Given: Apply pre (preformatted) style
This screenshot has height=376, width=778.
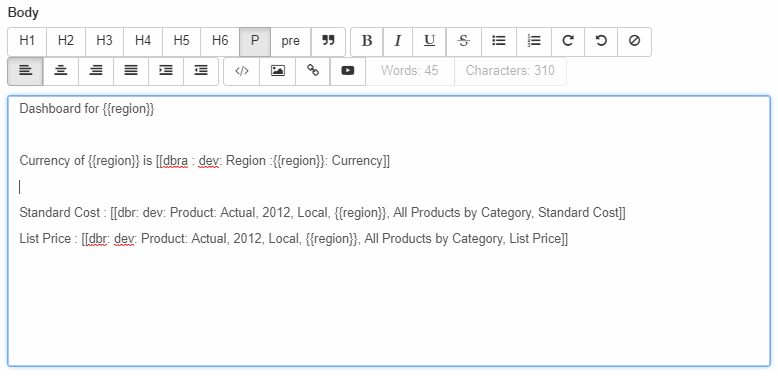Looking at the screenshot, I should coord(291,42).
